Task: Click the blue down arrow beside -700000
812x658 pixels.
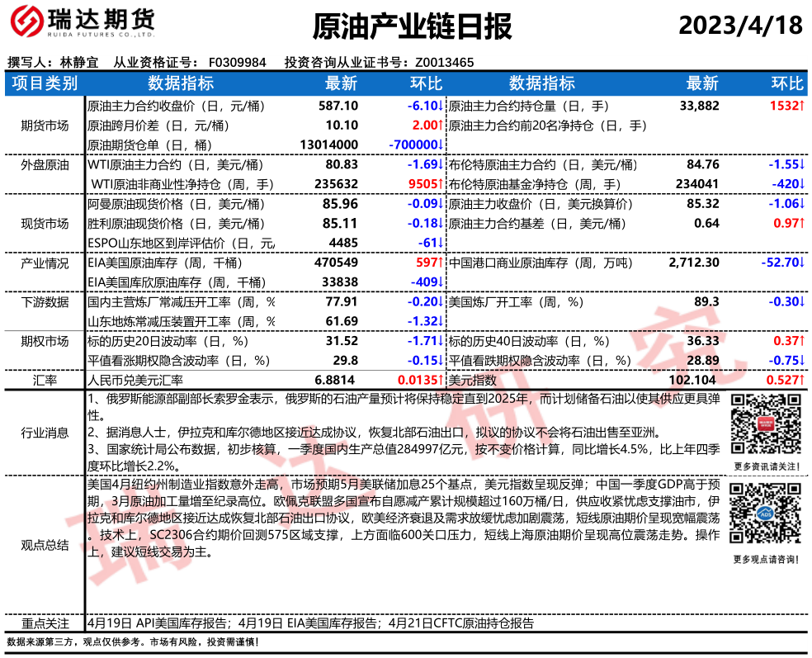Action: coord(441,144)
